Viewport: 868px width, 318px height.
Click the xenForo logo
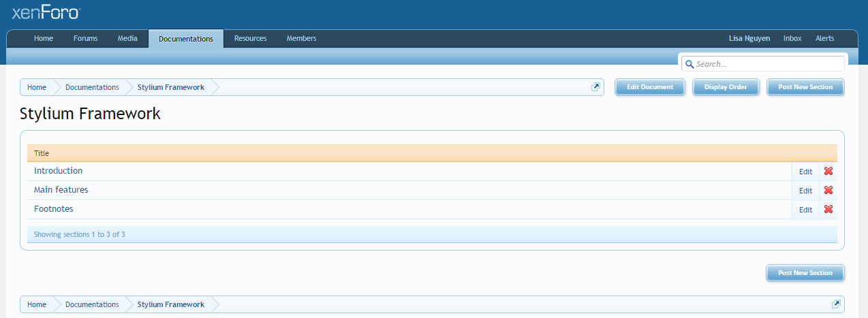(x=46, y=12)
